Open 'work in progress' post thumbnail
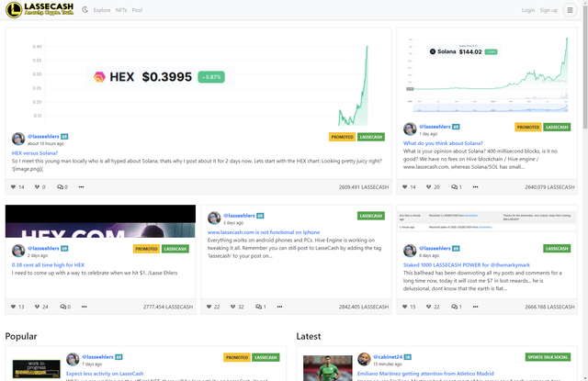 click(36, 369)
